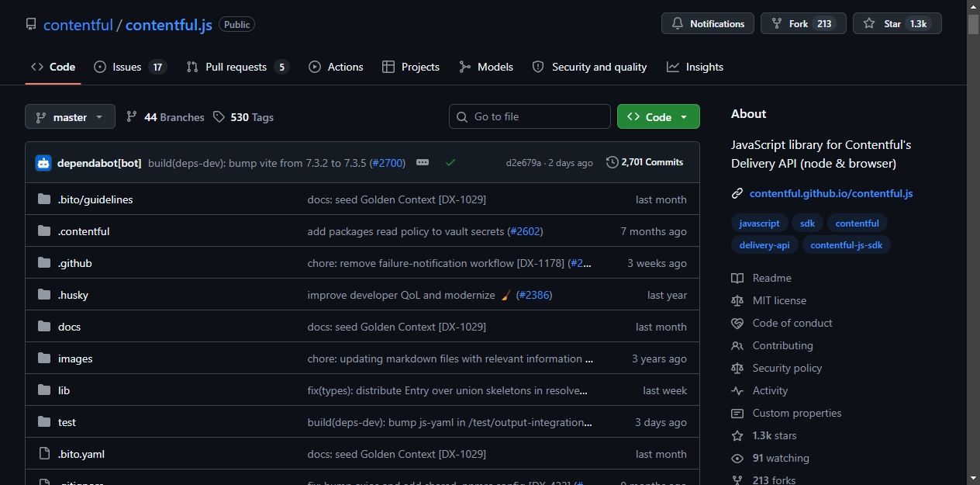This screenshot has height=485, width=980.
Task: Open the Issues tab
Action: [129, 67]
